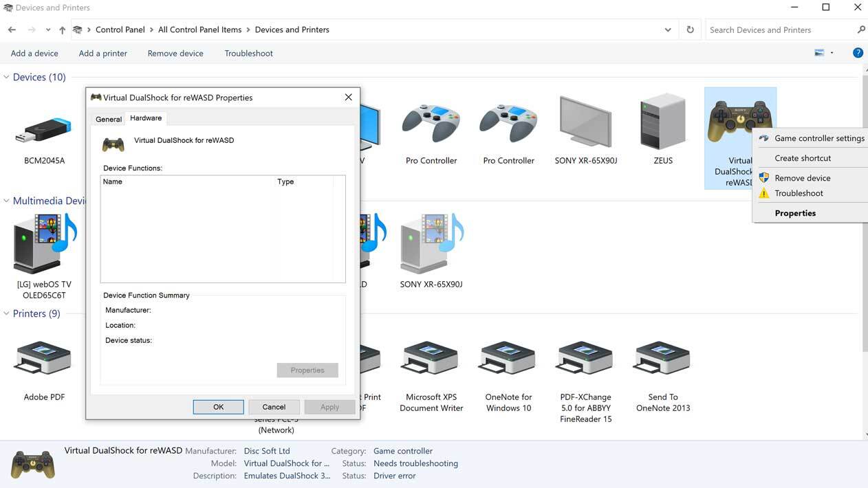
Task: Click the search magnifier icon
Action: pos(861,30)
